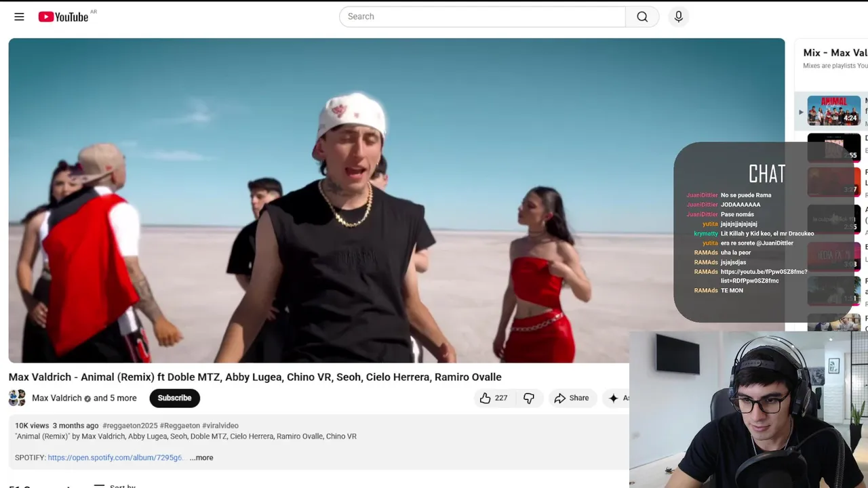This screenshot has width=868, height=488.
Task: Start voice search with microphone icon
Action: 678,16
